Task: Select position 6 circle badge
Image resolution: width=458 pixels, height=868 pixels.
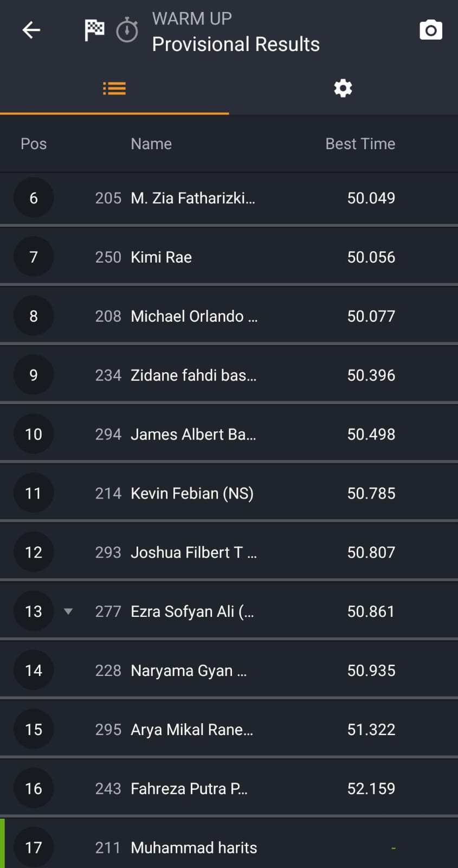Action: click(34, 198)
